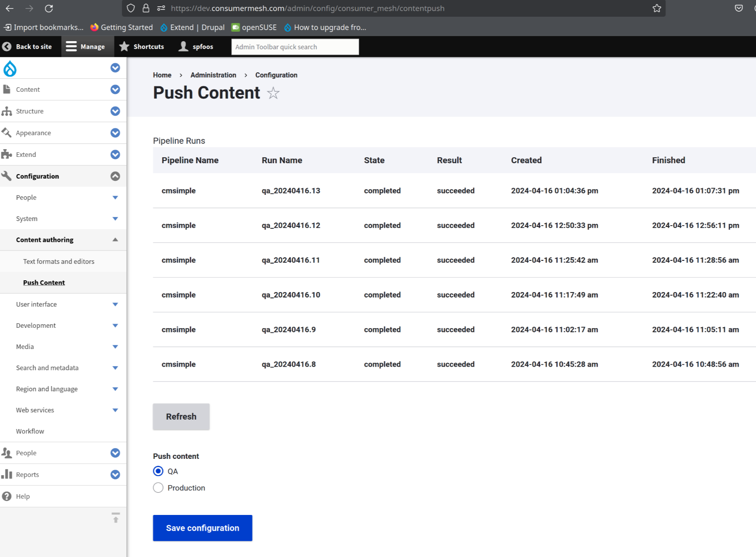Expand the People submenu under Configuration
This screenshot has width=756, height=557.
(x=115, y=198)
